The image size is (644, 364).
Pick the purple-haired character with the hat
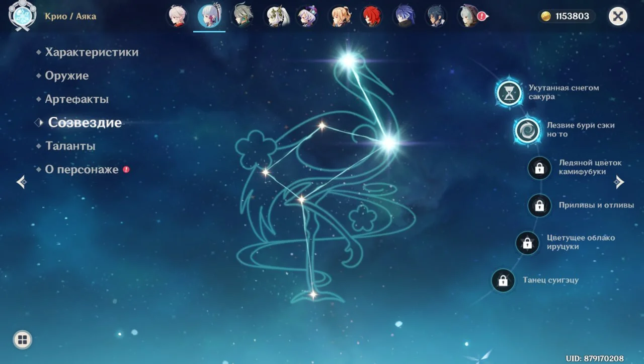(306, 16)
